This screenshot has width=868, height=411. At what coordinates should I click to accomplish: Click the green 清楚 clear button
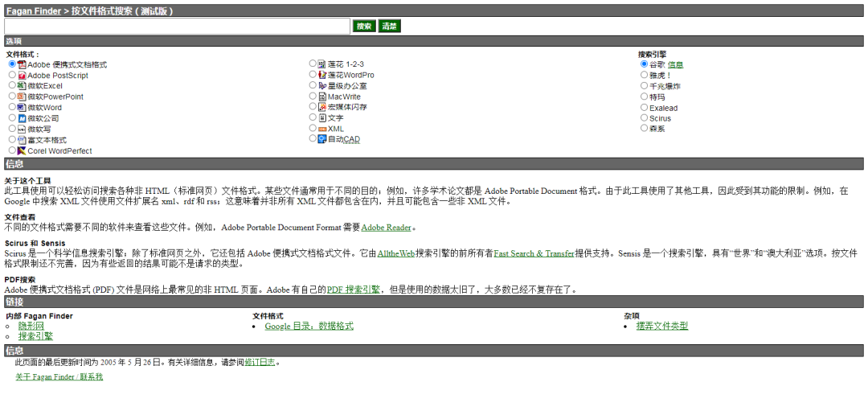tap(390, 26)
